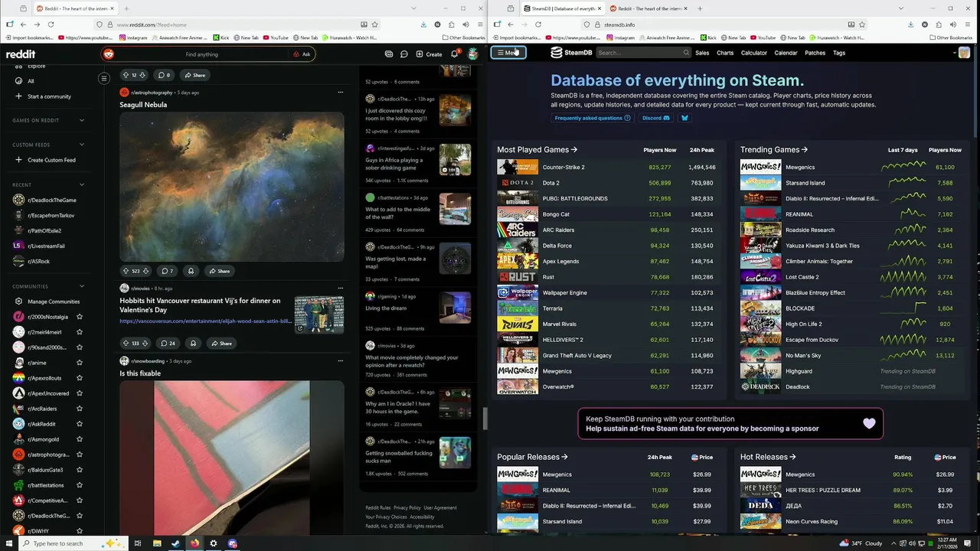980x551 pixels.
Task: Give award on Seagull Nebula post
Action: 191,271
